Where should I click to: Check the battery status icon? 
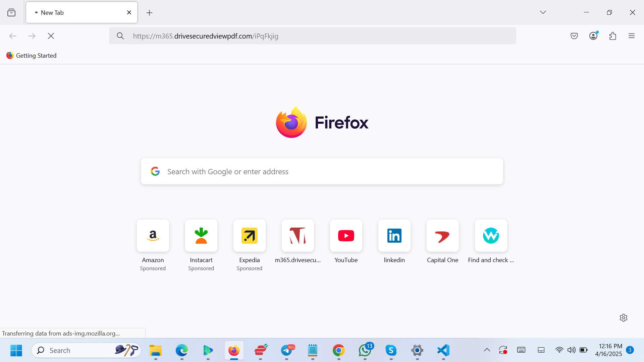pyautogui.click(x=584, y=350)
